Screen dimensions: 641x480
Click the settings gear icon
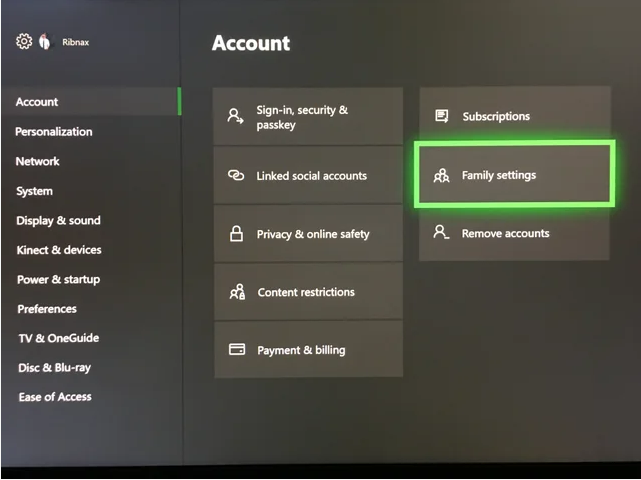pyautogui.click(x=24, y=41)
